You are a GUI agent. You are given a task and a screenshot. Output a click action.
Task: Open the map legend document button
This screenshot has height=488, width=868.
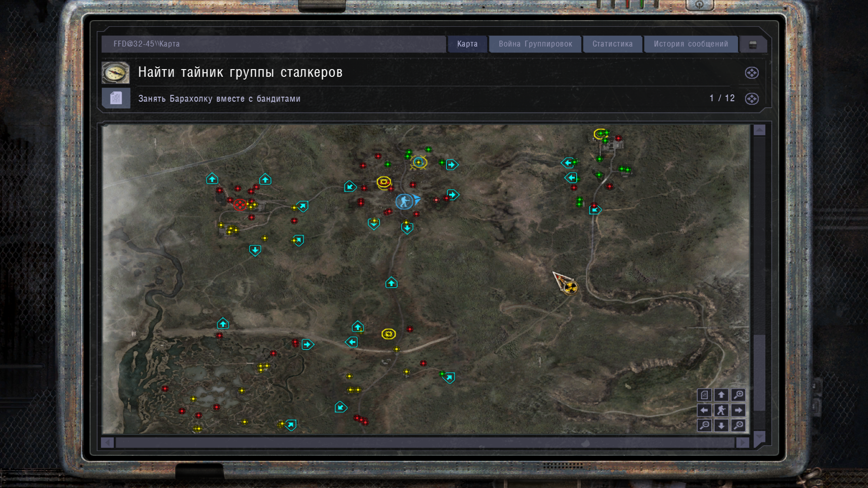point(704,395)
